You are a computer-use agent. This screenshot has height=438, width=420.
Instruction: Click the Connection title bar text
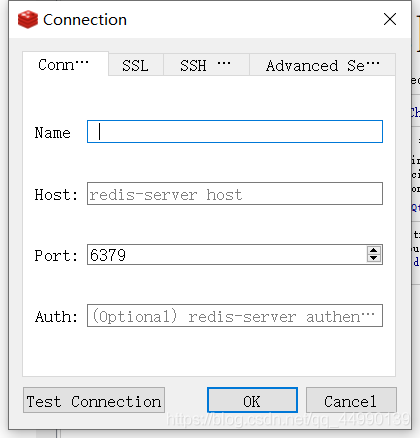85,20
